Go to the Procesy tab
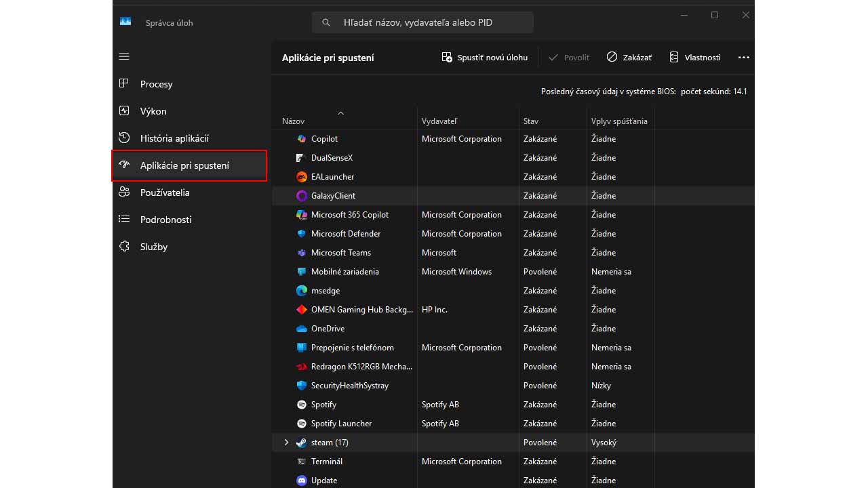 [x=190, y=84]
